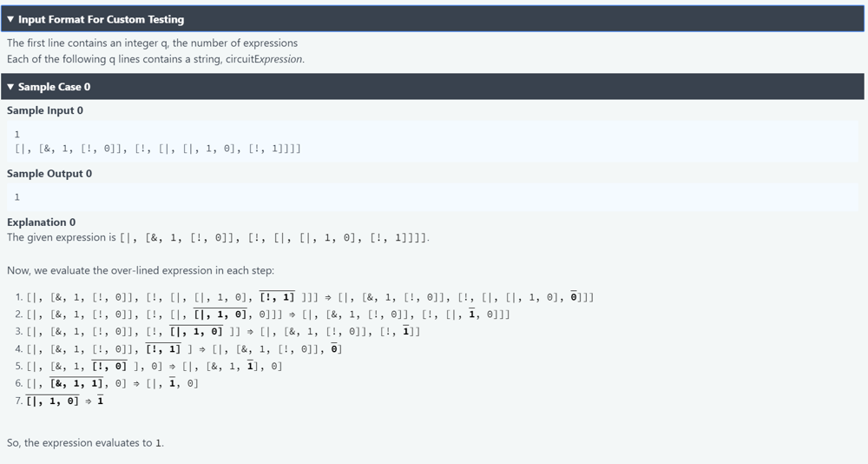Viewport: 868px width, 464px height.
Task: Click the sentence 'The first line contains an integer q'
Action: [x=152, y=43]
